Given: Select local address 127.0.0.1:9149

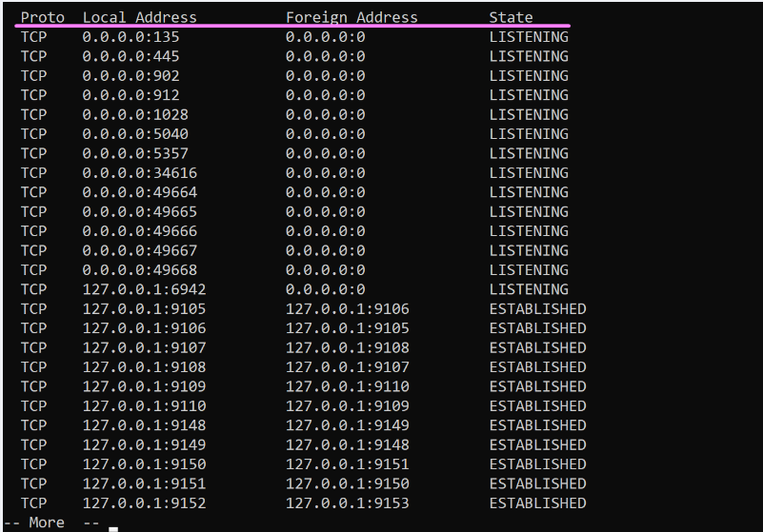Looking at the screenshot, I should point(144,445).
